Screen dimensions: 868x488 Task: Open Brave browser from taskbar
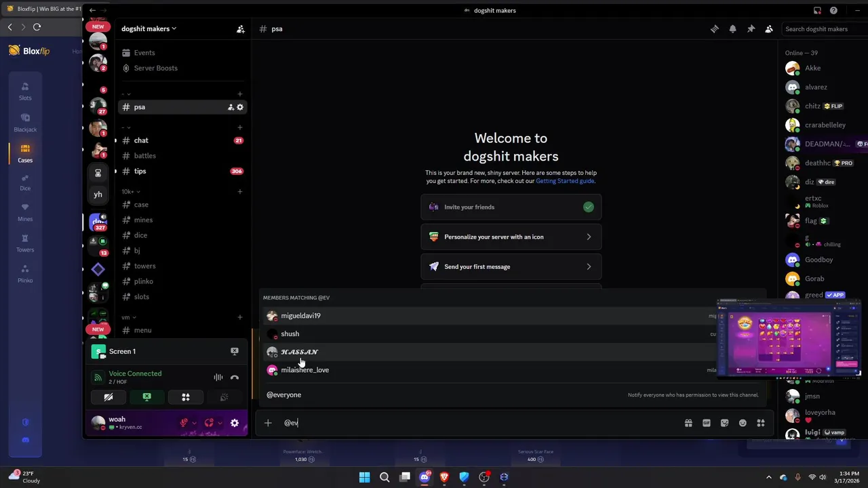click(444, 477)
